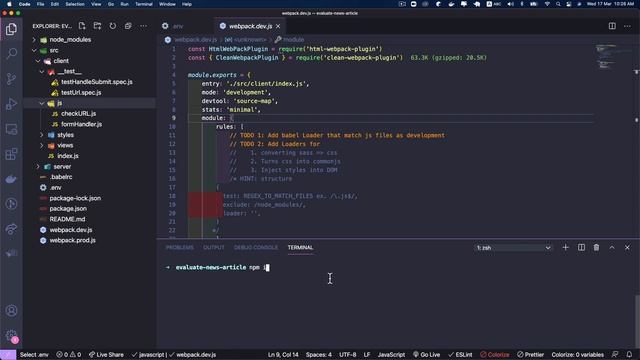Image resolution: width=640 pixels, height=360 pixels.
Task: Open Accounts icon in activity bar
Action: (11, 311)
